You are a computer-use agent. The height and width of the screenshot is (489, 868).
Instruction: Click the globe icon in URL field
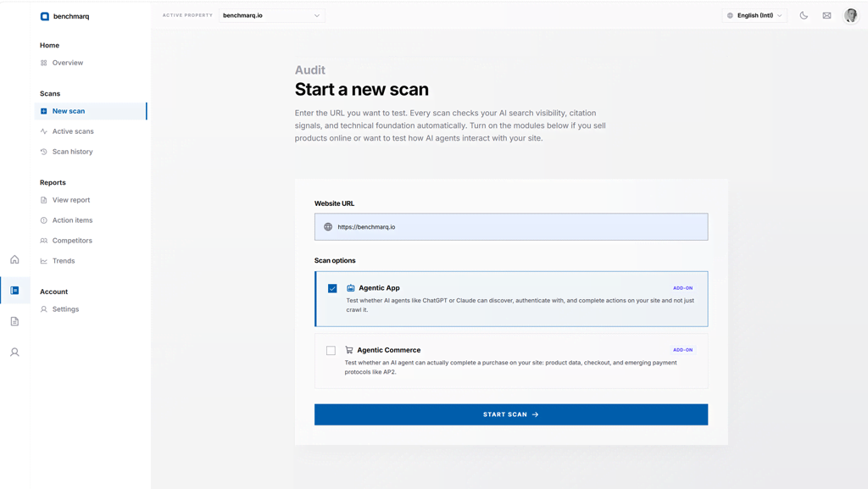point(328,227)
